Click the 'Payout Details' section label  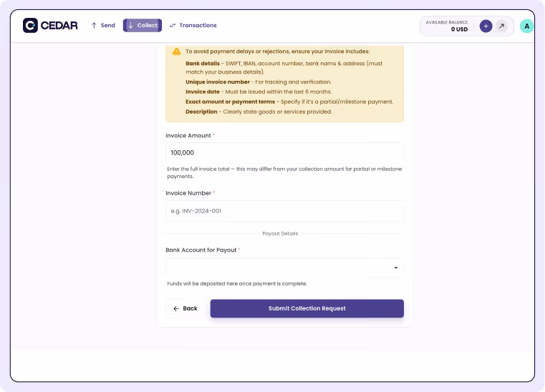pos(280,234)
